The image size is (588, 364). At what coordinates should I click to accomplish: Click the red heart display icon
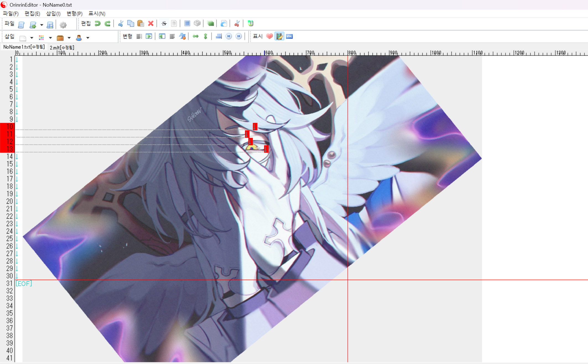pos(269,36)
